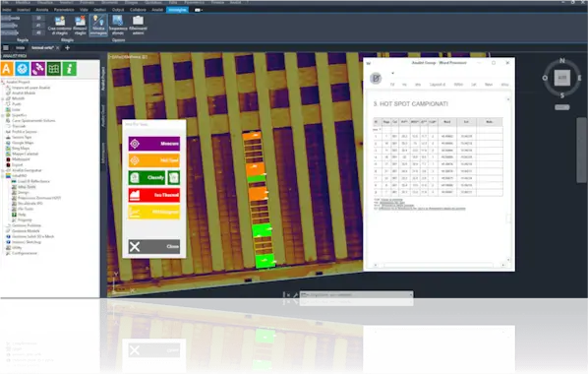Click the Trasparenza sfondo ribbon icon
This screenshot has height=374, width=588.
click(118, 26)
